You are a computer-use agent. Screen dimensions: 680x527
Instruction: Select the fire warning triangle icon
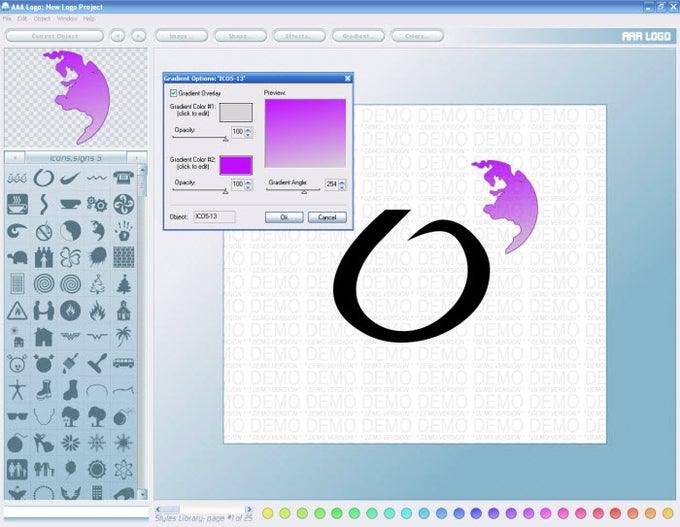coord(17,311)
